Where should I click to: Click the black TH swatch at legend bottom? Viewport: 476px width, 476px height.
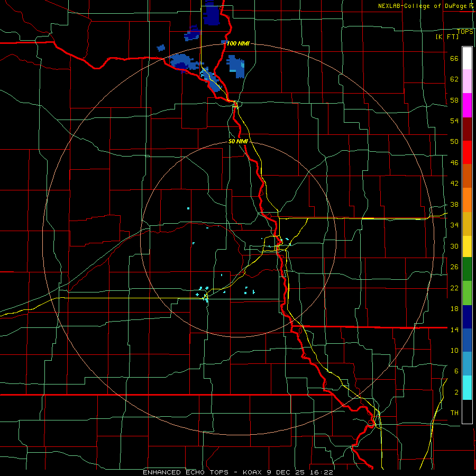click(x=467, y=411)
